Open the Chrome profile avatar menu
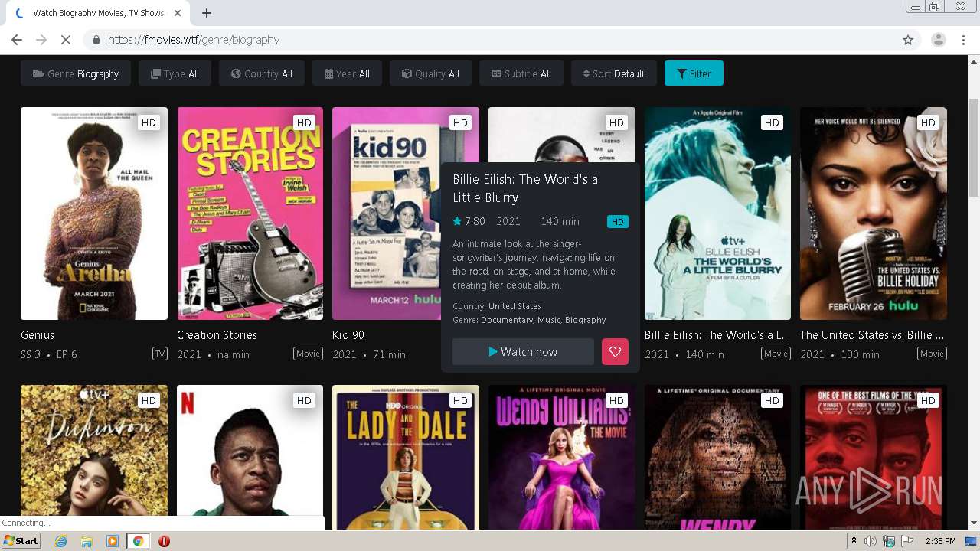The image size is (980, 551). coord(939,40)
